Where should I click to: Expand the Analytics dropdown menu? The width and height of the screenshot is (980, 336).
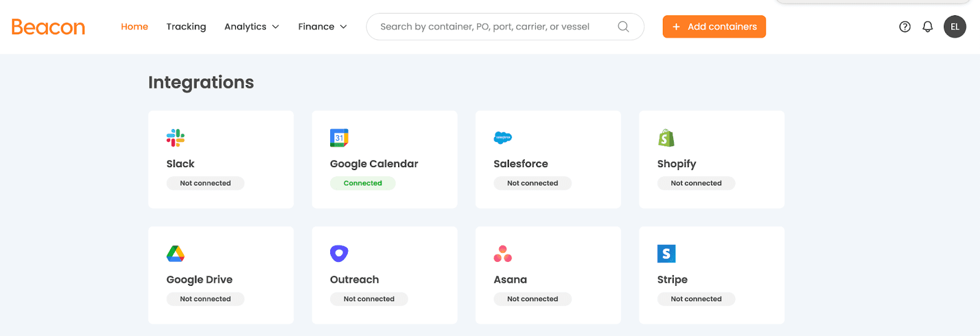(x=252, y=27)
